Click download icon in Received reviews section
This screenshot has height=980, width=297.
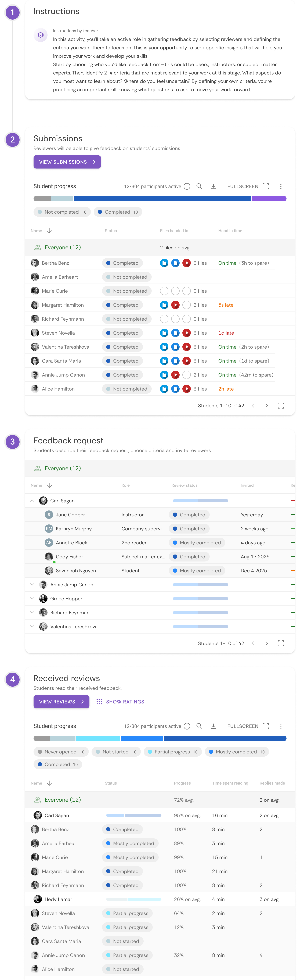coord(213,726)
